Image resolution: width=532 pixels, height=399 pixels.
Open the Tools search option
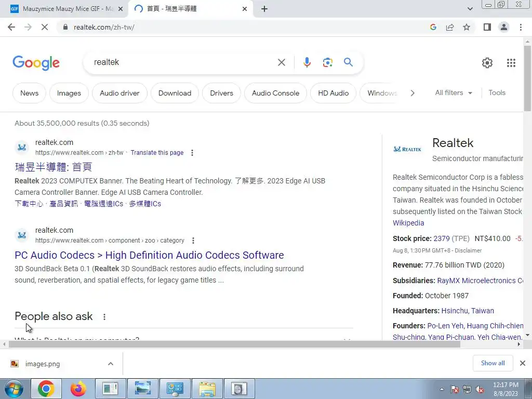[x=497, y=92]
